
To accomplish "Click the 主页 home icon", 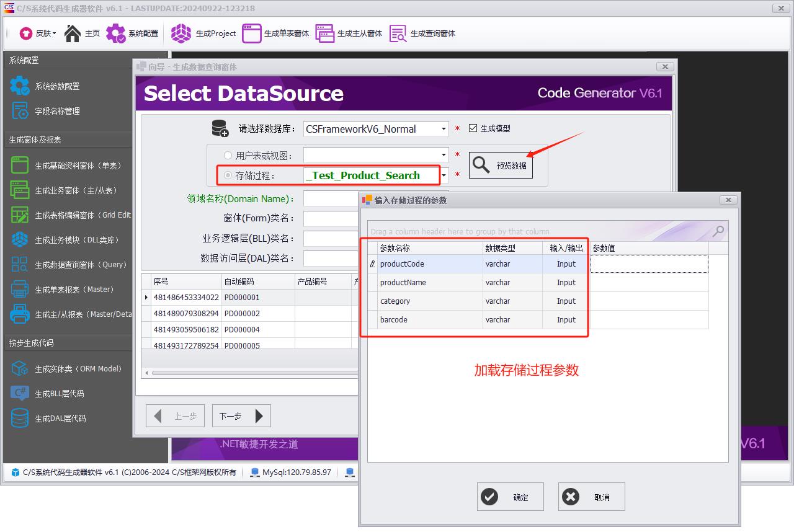I will 82,33.
